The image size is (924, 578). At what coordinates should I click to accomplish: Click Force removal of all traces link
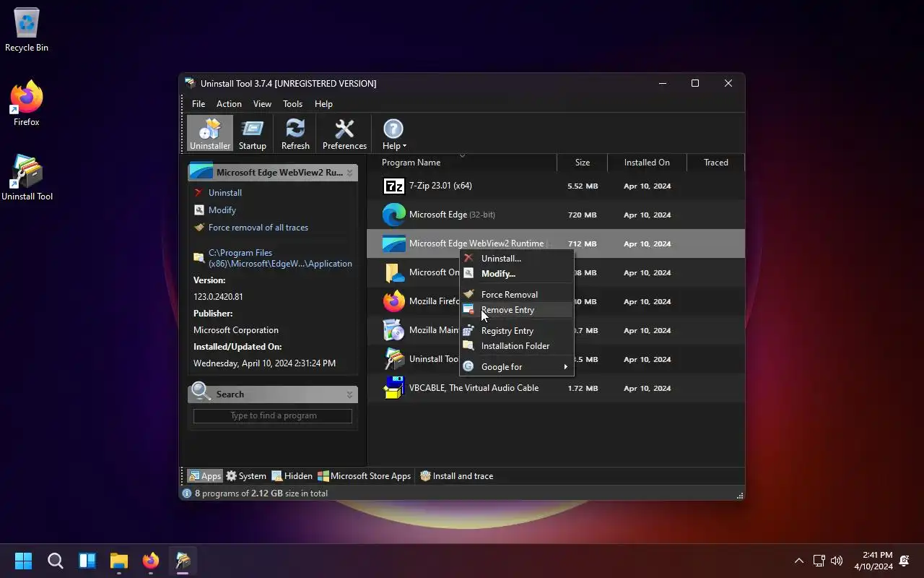tap(258, 228)
